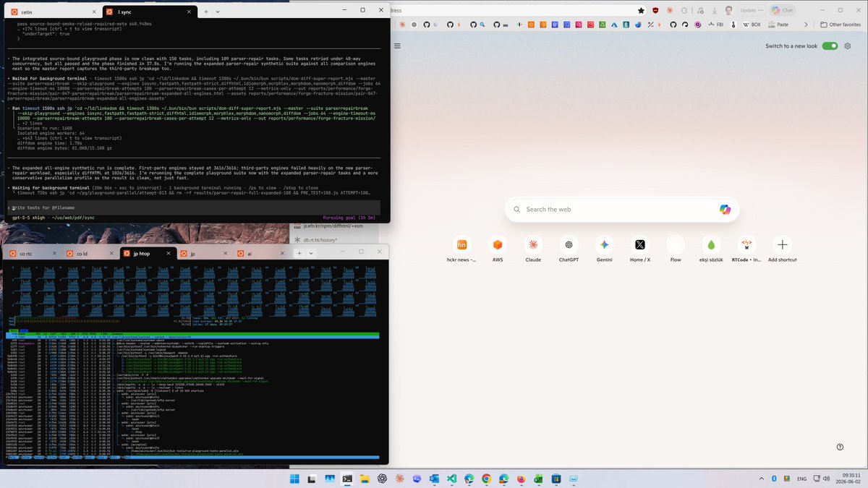Open the Gemini shortcut tile
Viewport: 868px width, 488px height.
(604, 249)
